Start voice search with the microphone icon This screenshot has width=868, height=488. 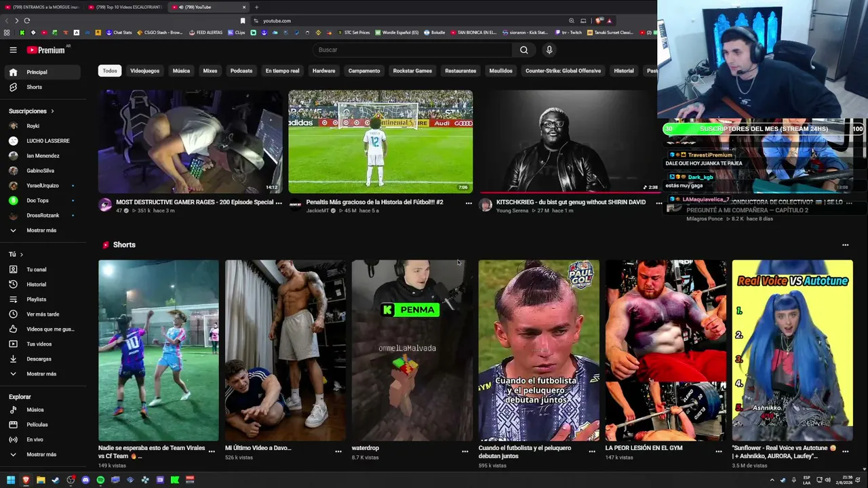point(549,49)
